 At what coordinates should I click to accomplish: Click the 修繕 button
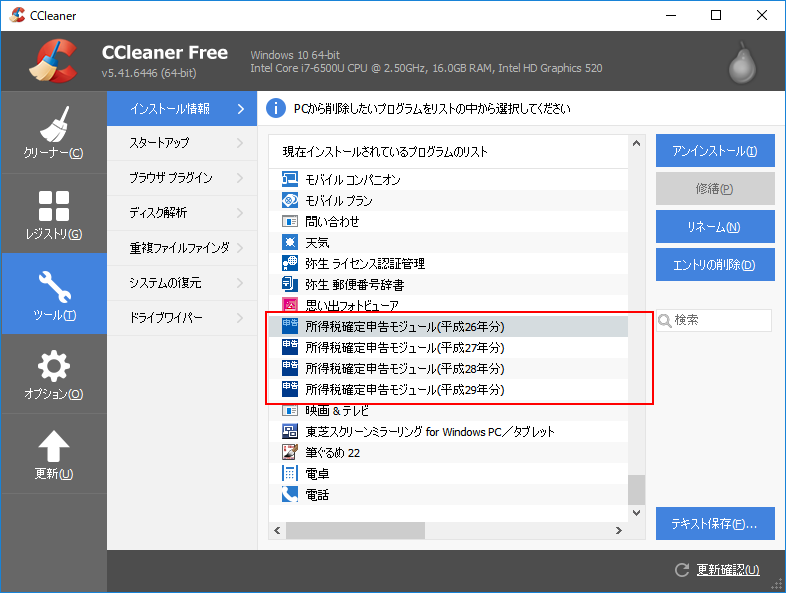(x=715, y=188)
